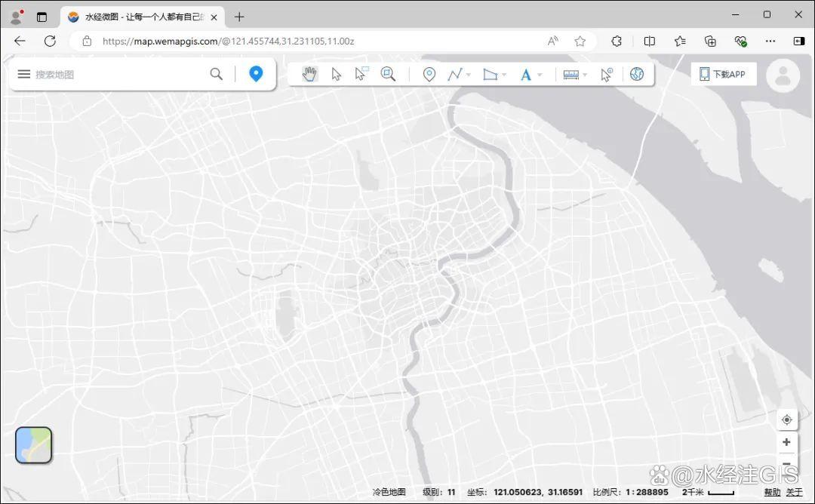
Task: Click the browser profile icon
Action: pos(17,17)
